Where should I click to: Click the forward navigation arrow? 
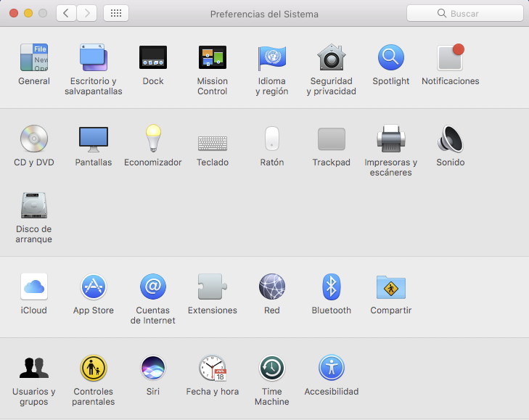(x=86, y=13)
